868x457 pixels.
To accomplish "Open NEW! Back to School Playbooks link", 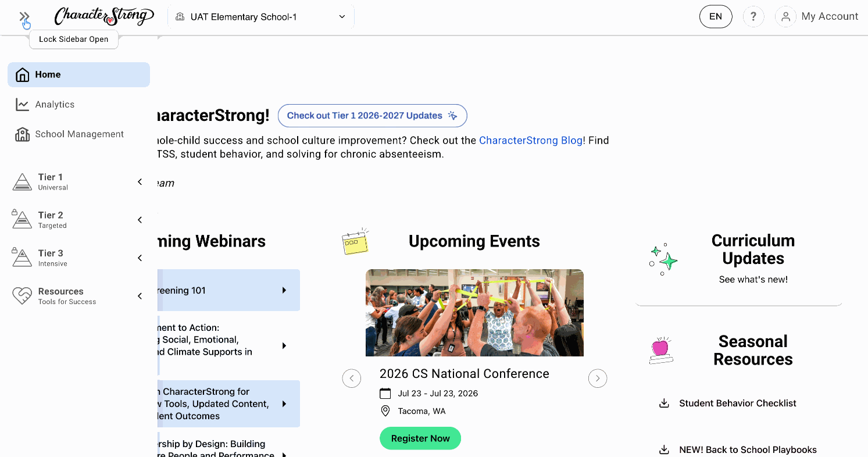I will 748,450.
